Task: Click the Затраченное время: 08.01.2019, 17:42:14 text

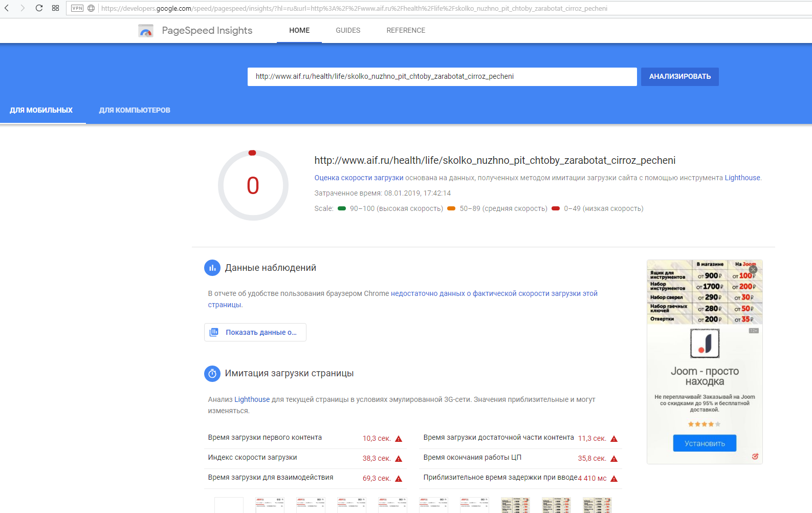Action: coord(383,194)
